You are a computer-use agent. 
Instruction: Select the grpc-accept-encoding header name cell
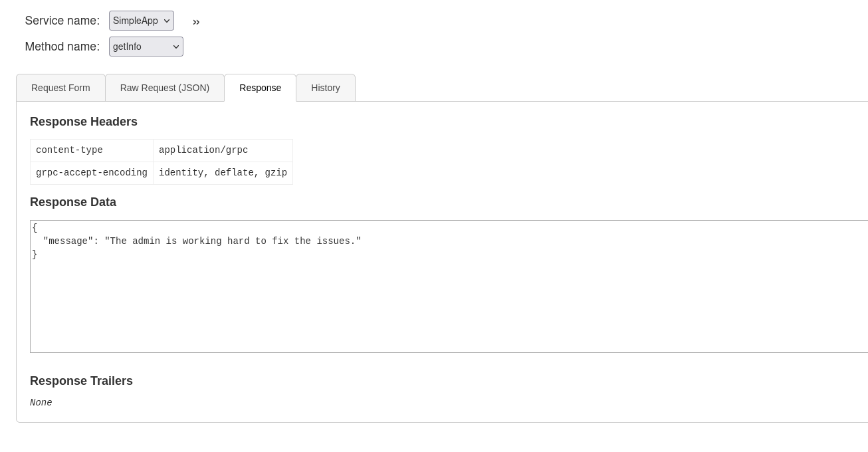click(92, 173)
